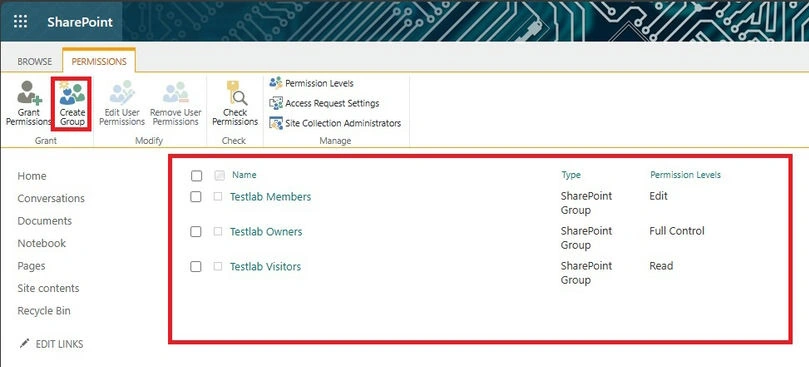
Task: Open Notebook in left navigation
Action: [x=42, y=243]
